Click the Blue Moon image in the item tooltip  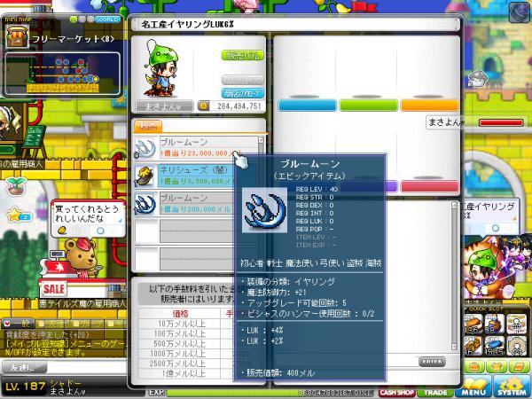264,210
